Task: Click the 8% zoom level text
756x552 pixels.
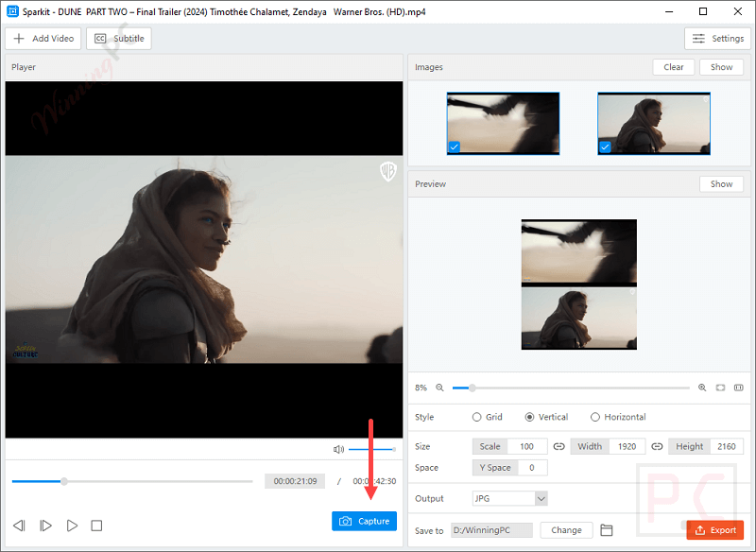Action: 421,388
